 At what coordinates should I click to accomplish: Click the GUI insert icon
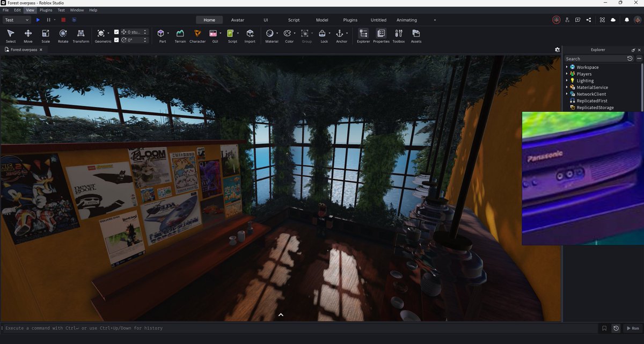pyautogui.click(x=213, y=33)
